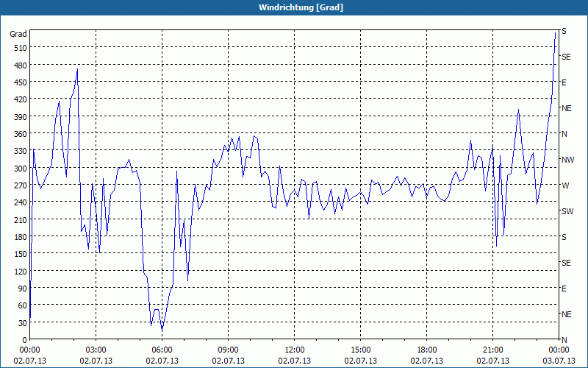Click the 03.07.13 date label

click(x=559, y=361)
